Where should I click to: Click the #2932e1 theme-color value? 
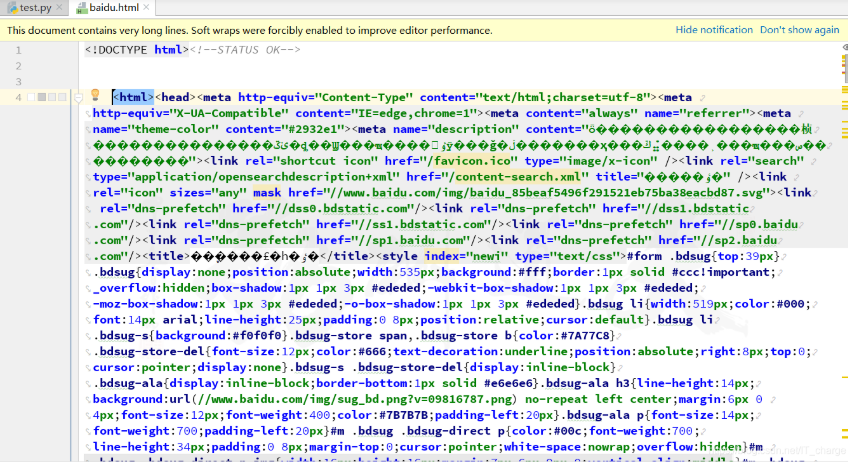[316, 129]
